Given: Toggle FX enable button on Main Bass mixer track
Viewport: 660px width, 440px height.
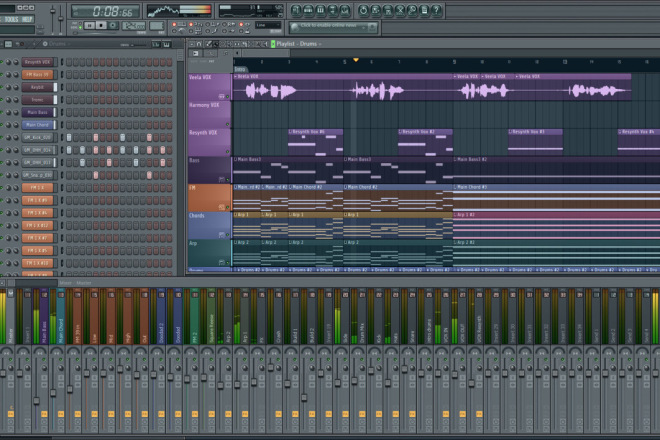Looking at the screenshot, I should [x=44, y=414].
